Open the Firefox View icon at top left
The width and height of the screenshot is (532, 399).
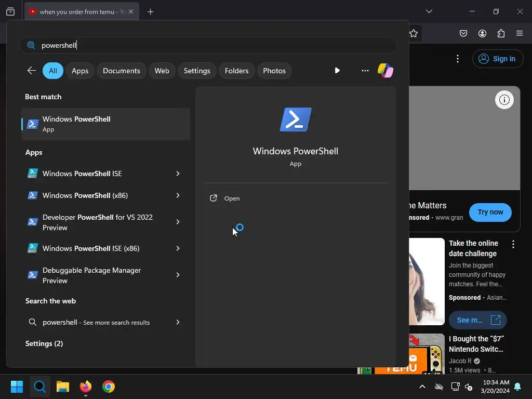coord(10,12)
